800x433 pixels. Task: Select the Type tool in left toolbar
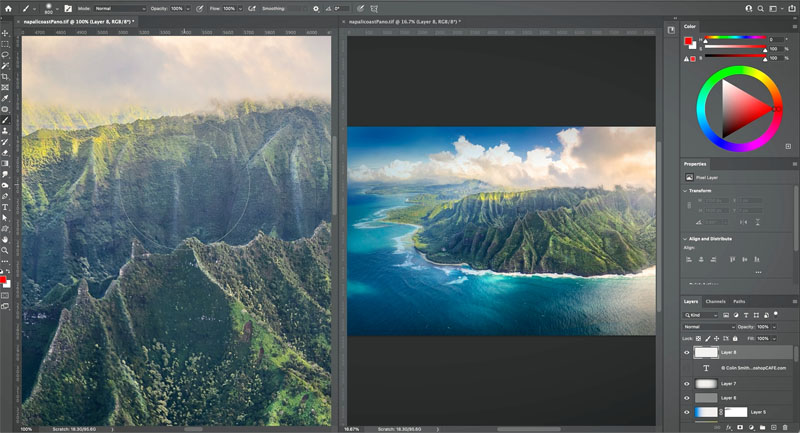point(5,207)
